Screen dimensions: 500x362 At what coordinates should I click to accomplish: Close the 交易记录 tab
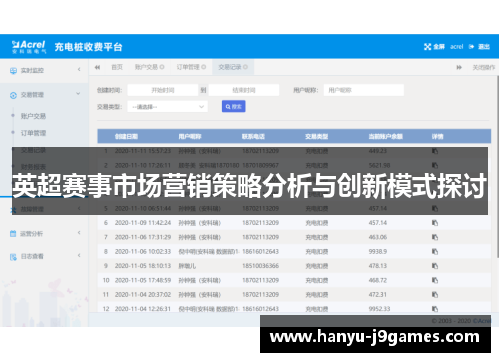(245, 67)
